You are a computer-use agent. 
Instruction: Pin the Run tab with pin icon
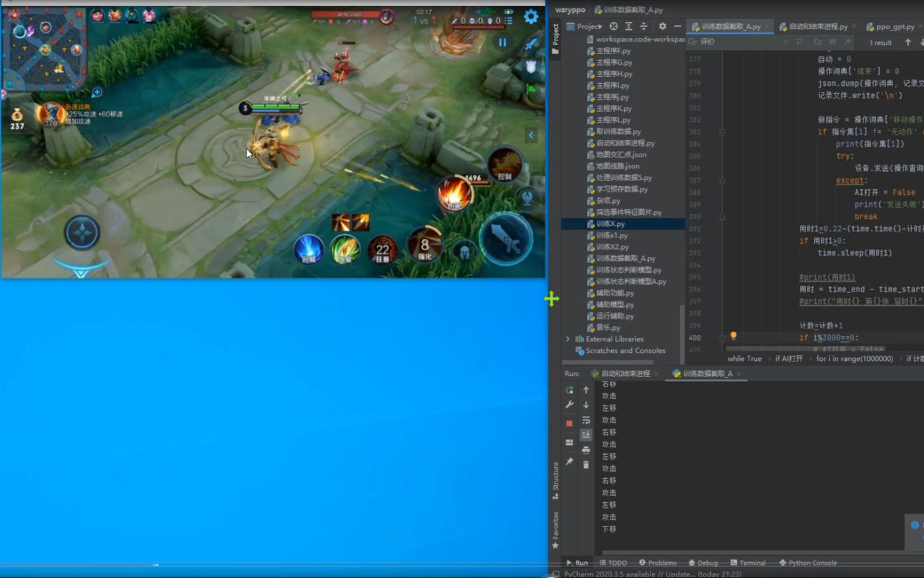(570, 461)
